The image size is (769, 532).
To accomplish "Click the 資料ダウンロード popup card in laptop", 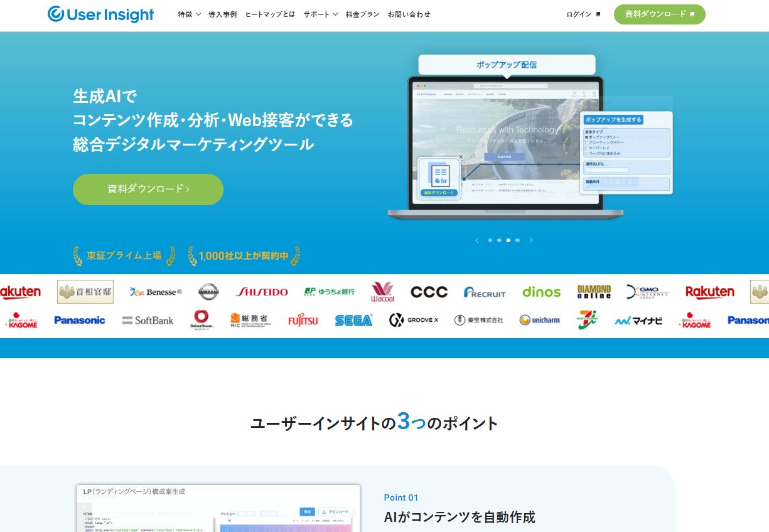I will coord(439,178).
